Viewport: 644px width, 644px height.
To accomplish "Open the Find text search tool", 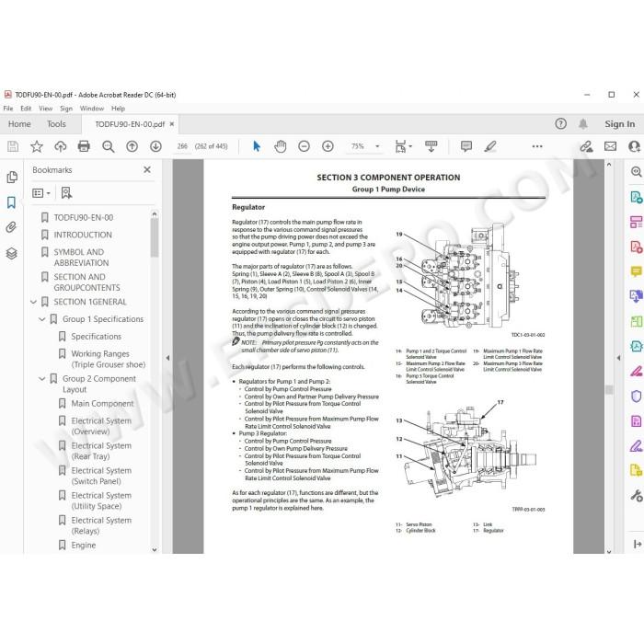I will click(x=108, y=146).
